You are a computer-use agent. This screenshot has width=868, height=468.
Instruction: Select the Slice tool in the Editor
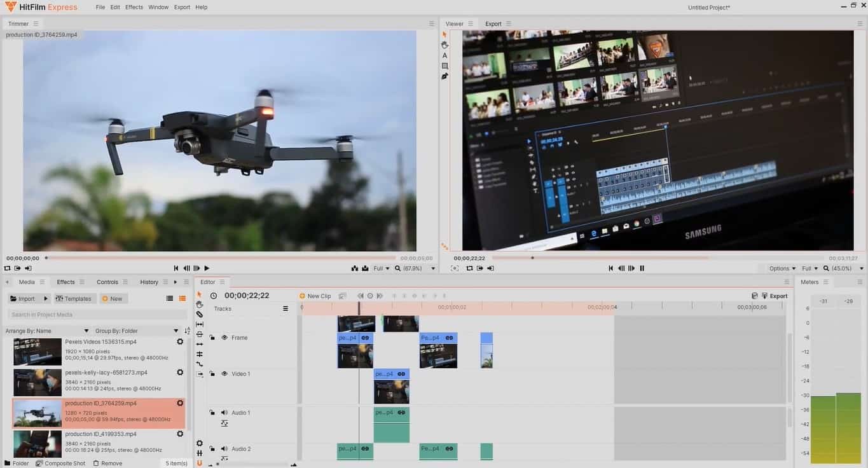tap(200, 314)
